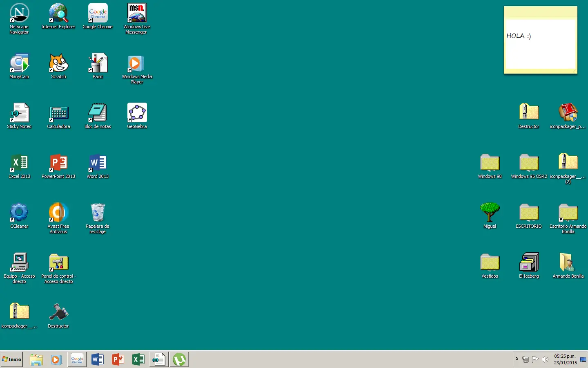This screenshot has width=588, height=368.
Task: Launch Windows Media Player from taskbar
Action: coord(56,359)
